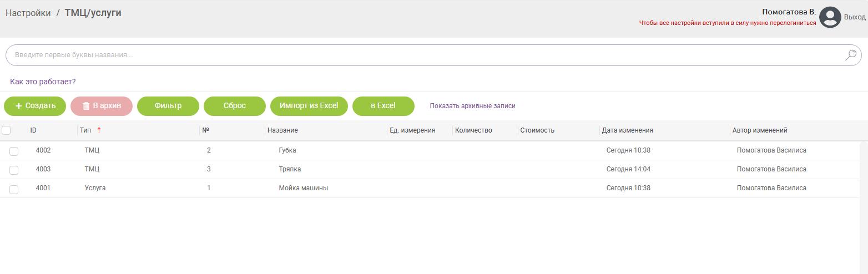This screenshot has width=868, height=274.
Task: Select the checkbox for row 4003 Тряпка
Action: 14,170
